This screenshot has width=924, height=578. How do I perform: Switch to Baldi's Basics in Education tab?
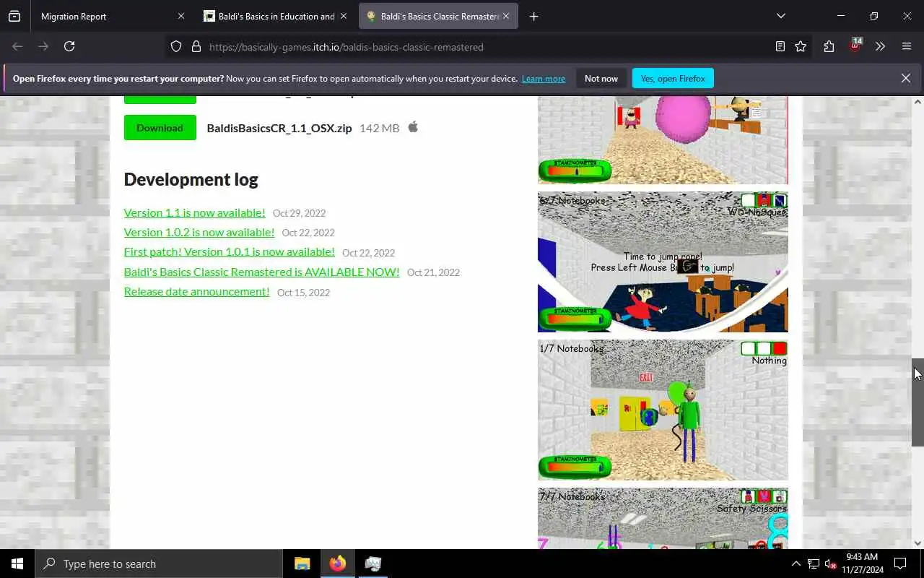pos(276,16)
